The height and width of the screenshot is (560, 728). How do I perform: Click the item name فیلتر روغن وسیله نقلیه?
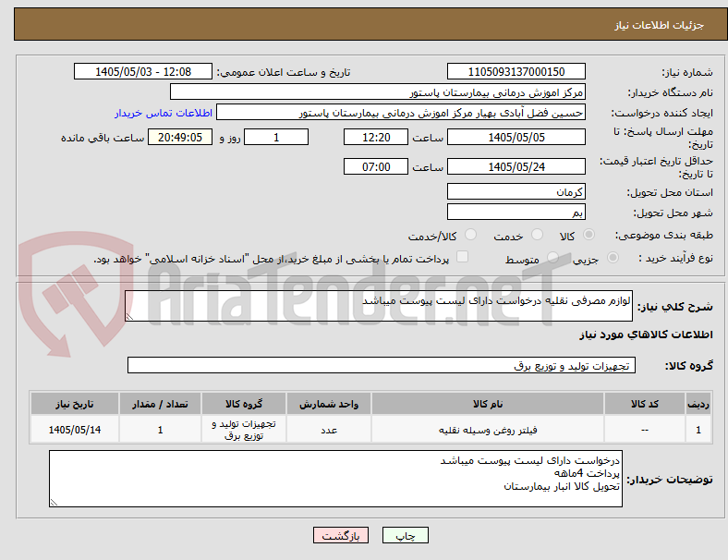tap(488, 430)
